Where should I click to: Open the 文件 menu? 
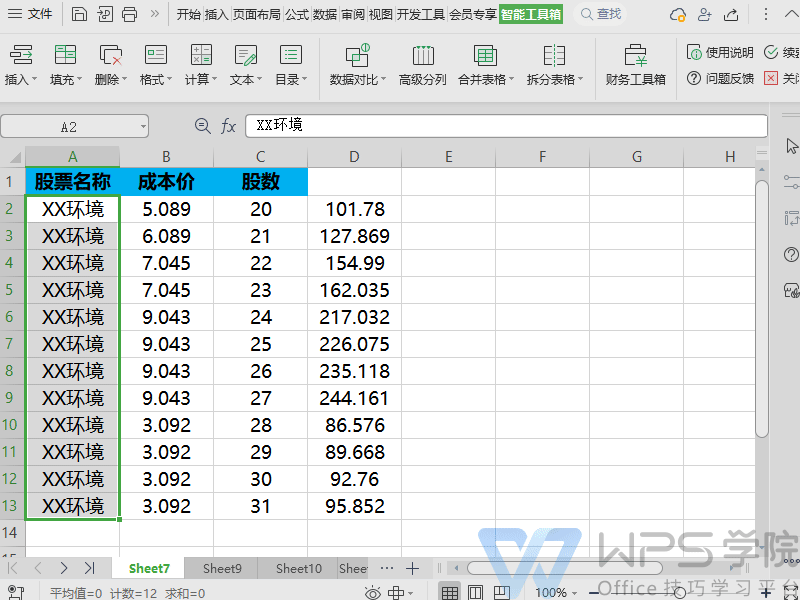pyautogui.click(x=30, y=14)
